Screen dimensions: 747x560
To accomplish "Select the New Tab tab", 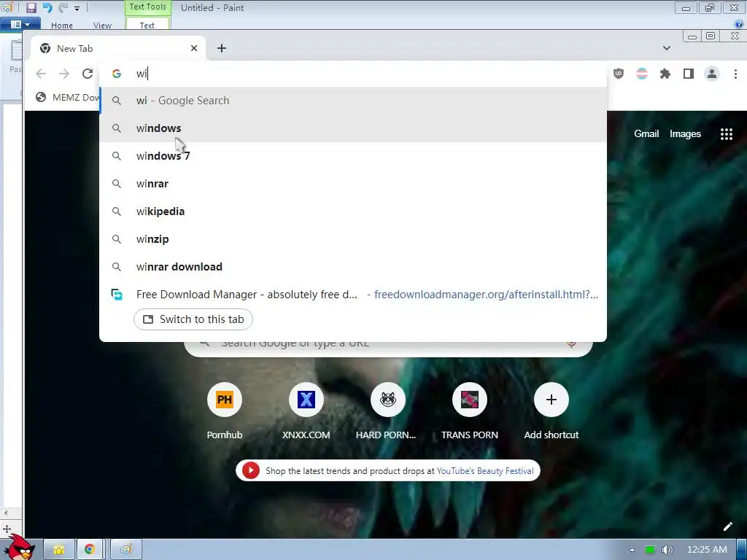I will (x=117, y=48).
